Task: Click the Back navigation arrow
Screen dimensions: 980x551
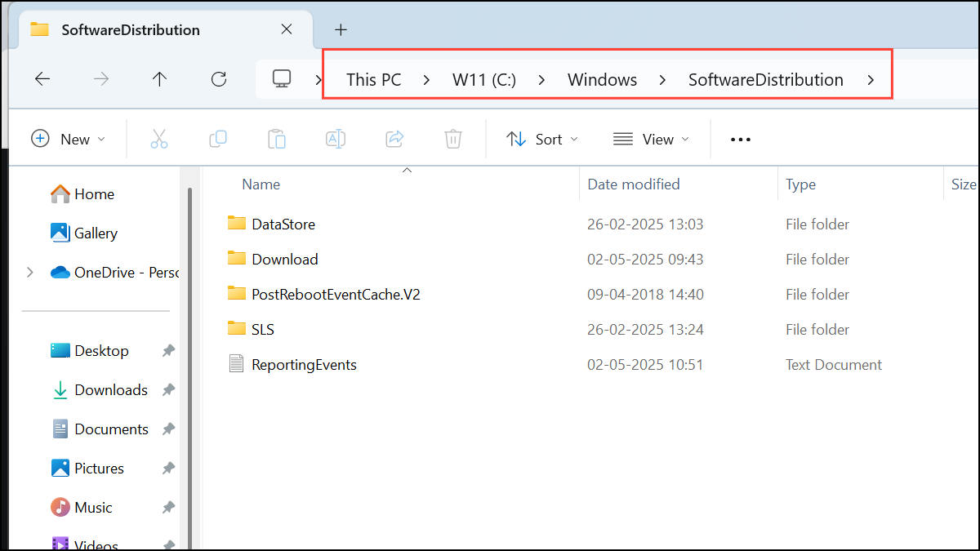Action: coord(42,79)
